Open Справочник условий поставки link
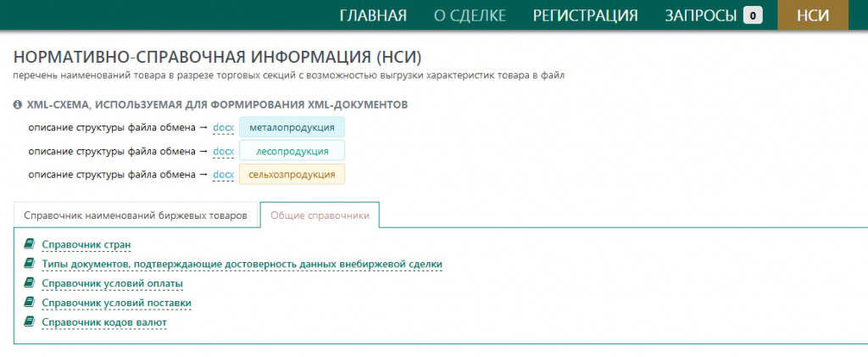 point(116,303)
